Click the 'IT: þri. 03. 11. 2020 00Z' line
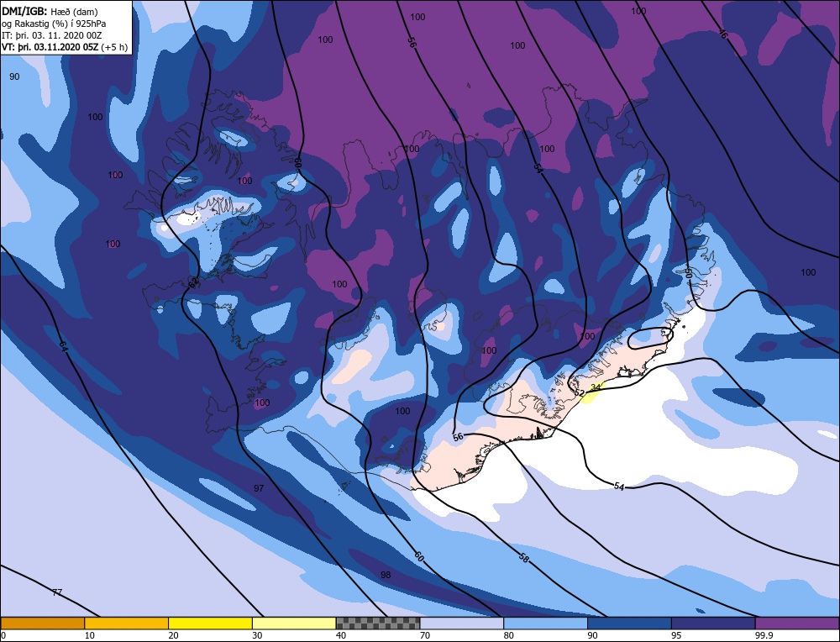Image resolution: width=840 pixels, height=642 pixels. pos(51,35)
